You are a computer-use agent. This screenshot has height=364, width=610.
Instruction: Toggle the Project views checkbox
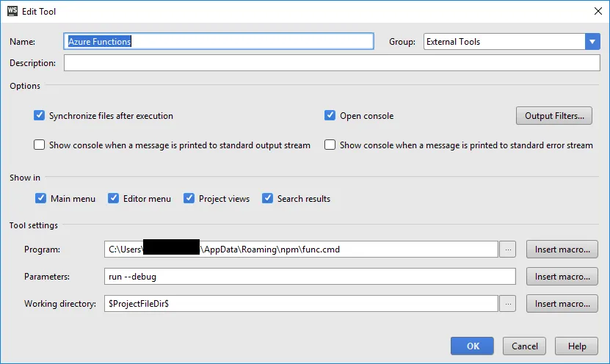coord(189,198)
